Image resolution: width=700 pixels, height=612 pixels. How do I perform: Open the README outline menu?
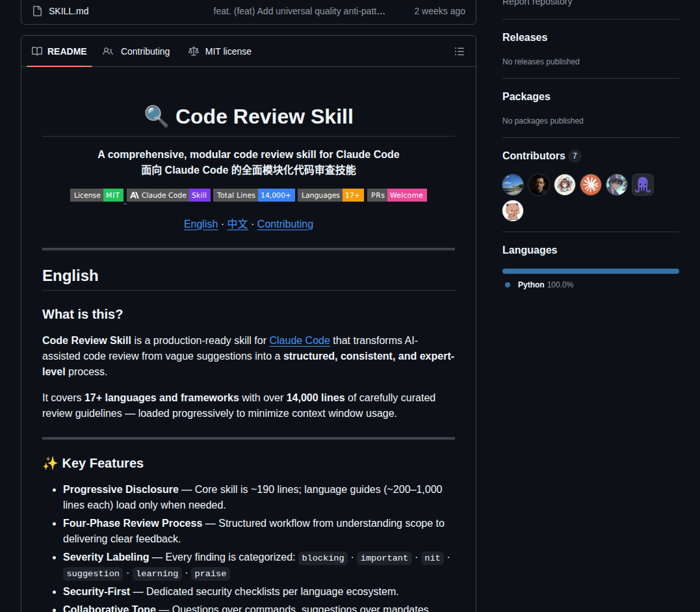(459, 51)
